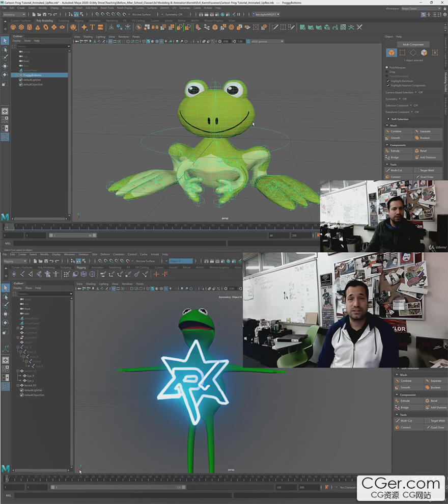Select Drag radio option in Modeling Toolkit

point(387,72)
